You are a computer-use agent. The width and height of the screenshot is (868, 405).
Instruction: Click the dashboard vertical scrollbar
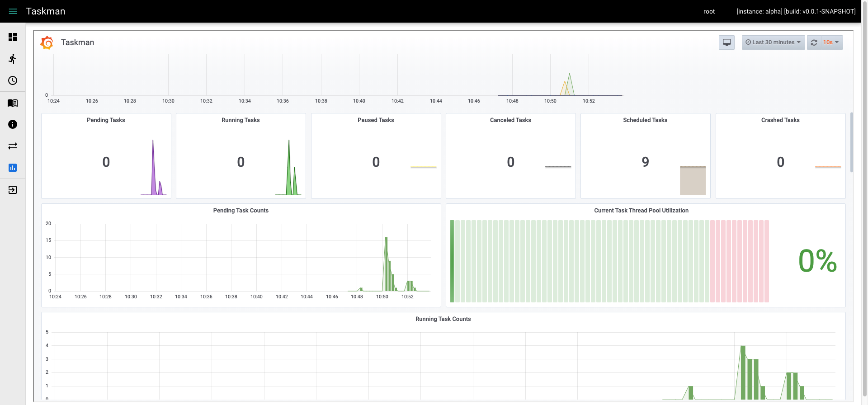pos(852,142)
